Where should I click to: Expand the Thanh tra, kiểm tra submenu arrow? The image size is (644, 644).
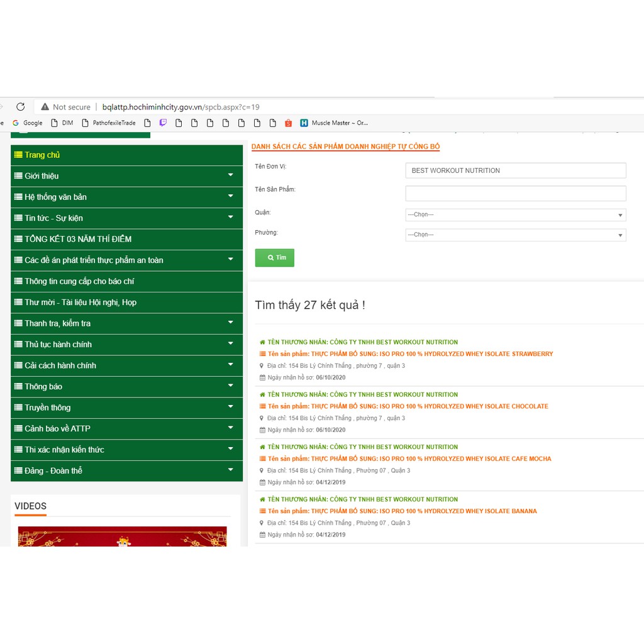[x=230, y=323]
